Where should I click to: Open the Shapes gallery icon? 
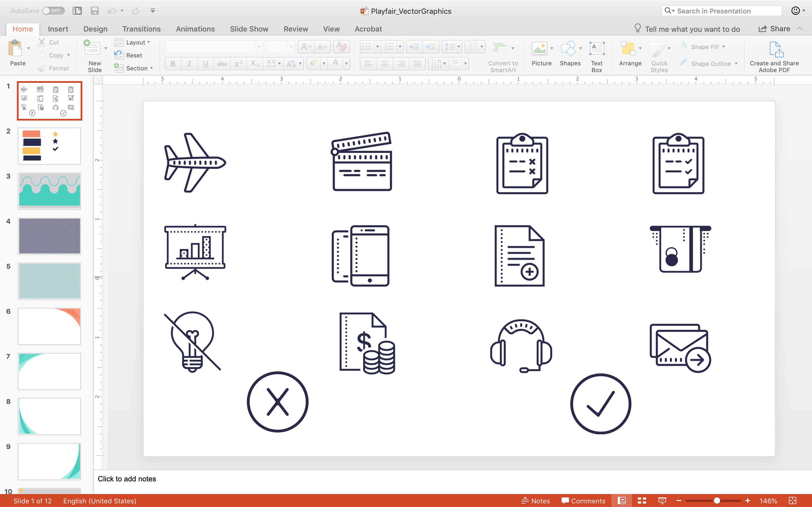coord(568,49)
